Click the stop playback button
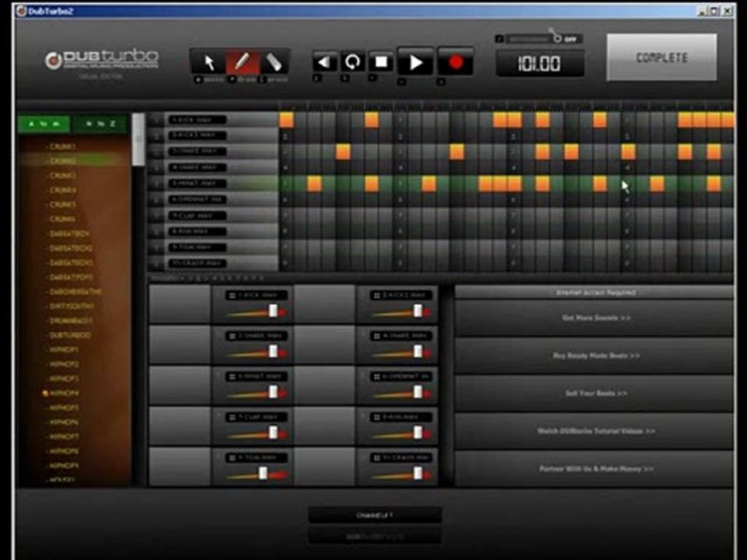Screen dimensions: 747x560 381,62
